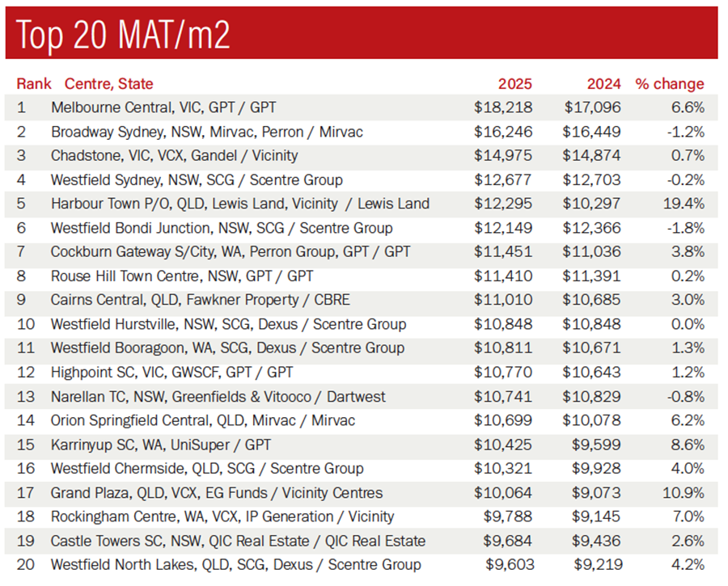Select the 0.0% change for Westfield Hurstville
The height and width of the screenshot is (586, 728).
coord(687,324)
